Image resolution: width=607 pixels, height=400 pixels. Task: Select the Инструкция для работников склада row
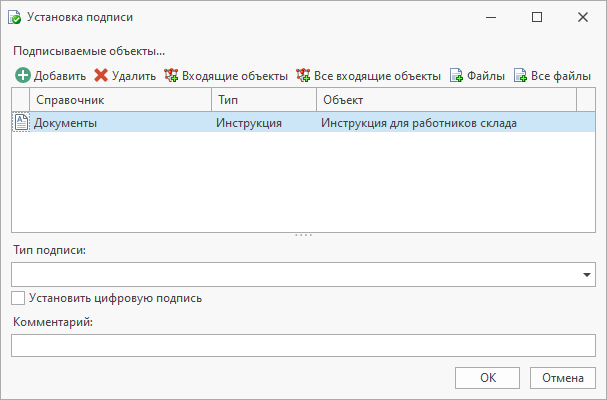303,122
